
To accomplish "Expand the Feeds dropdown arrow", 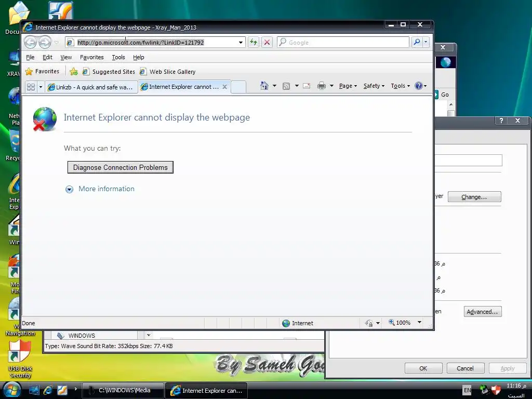I will click(x=297, y=86).
